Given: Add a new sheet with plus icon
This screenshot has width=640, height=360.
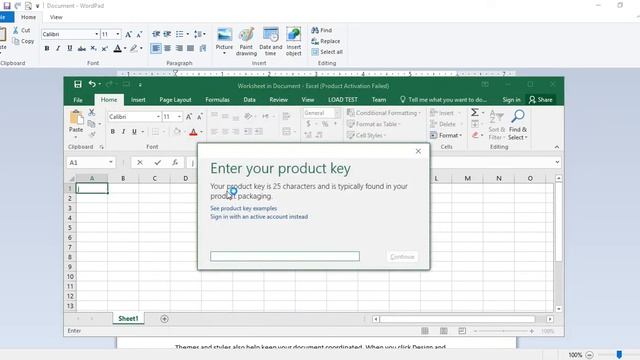Looking at the screenshot, I should pyautogui.click(x=164, y=319).
